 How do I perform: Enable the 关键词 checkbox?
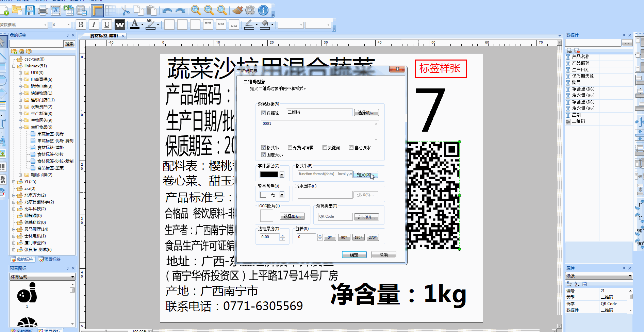click(325, 148)
